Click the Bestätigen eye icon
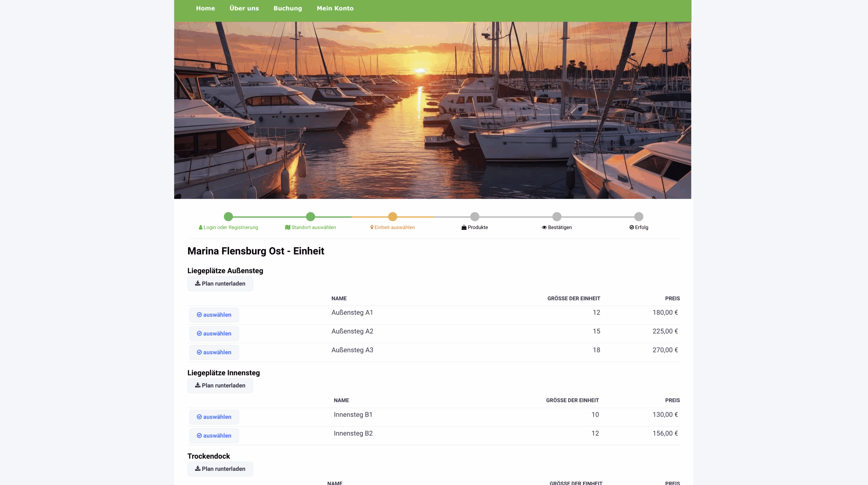This screenshot has width=868, height=485. [x=544, y=227]
